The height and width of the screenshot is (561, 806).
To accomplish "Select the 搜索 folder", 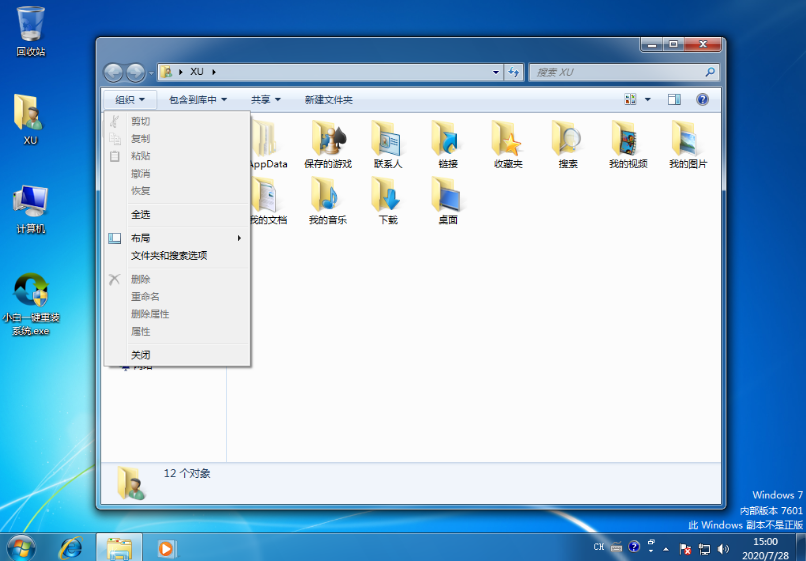I will tap(568, 144).
